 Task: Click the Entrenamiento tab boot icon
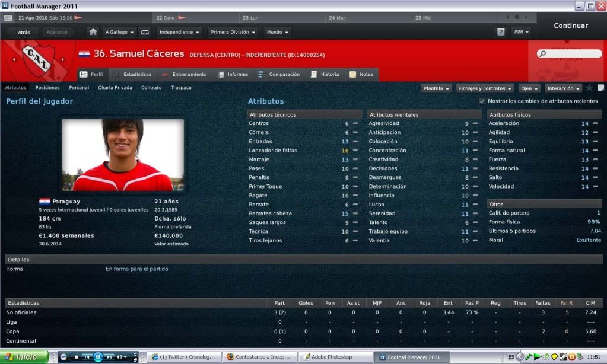coord(165,74)
